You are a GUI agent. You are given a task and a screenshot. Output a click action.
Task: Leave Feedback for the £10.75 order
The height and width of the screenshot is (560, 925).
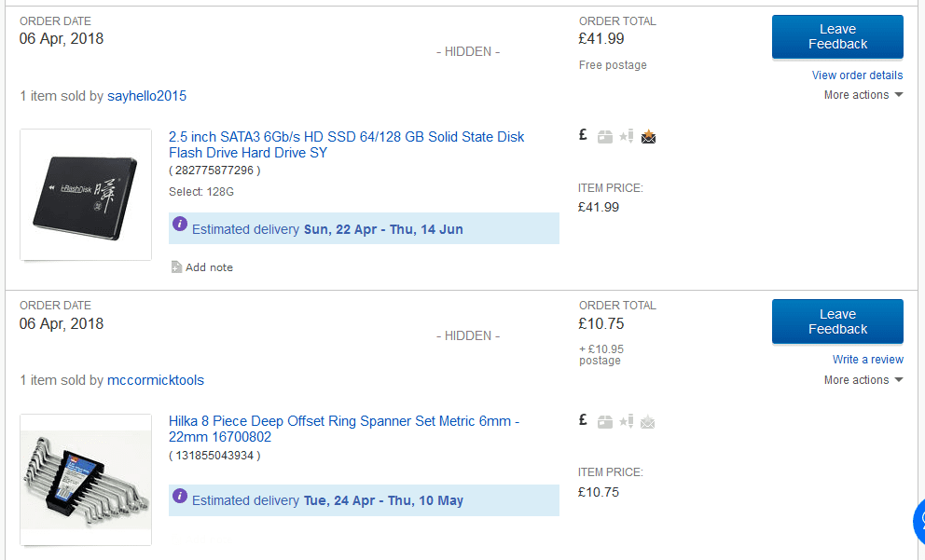(x=837, y=322)
